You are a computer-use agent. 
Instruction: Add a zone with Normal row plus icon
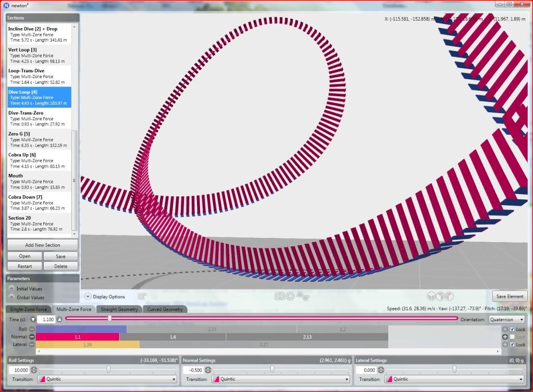[505, 337]
